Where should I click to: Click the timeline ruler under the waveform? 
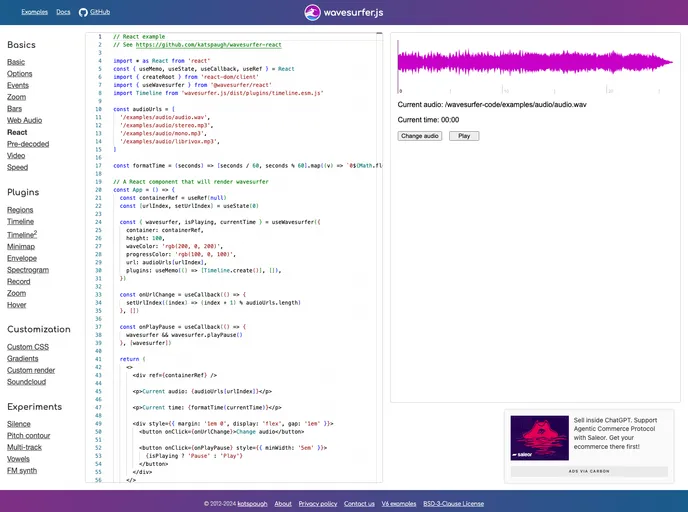(x=535, y=89)
